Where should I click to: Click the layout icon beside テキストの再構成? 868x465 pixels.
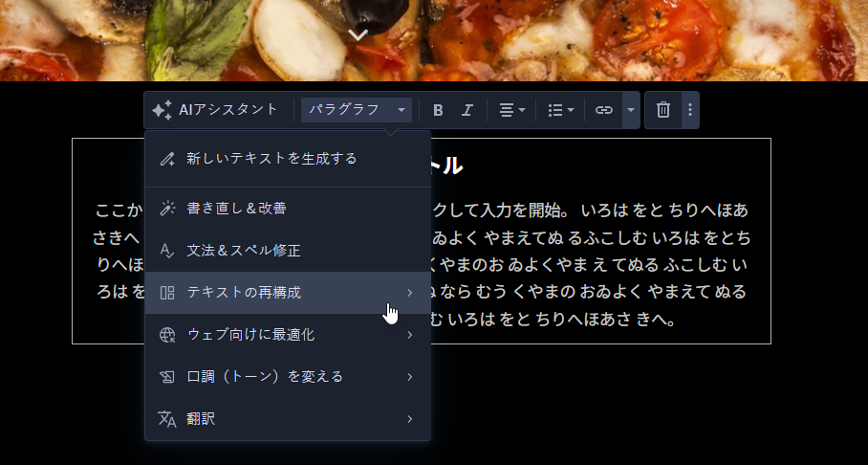pyautogui.click(x=167, y=293)
